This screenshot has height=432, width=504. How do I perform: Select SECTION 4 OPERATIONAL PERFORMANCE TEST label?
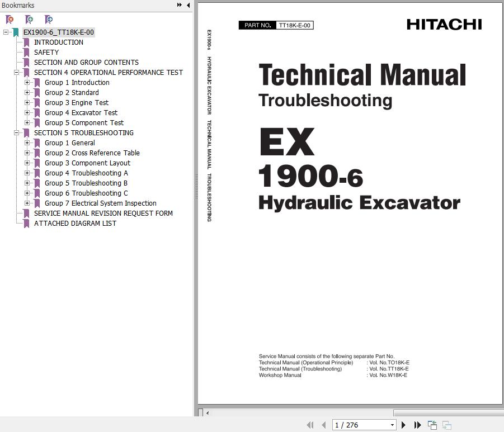(x=109, y=73)
